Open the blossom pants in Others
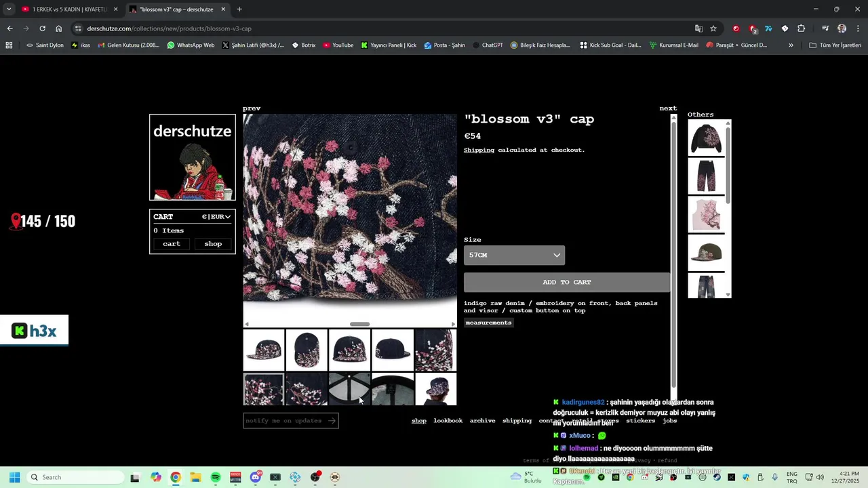The width and height of the screenshot is (868, 488). [706, 176]
